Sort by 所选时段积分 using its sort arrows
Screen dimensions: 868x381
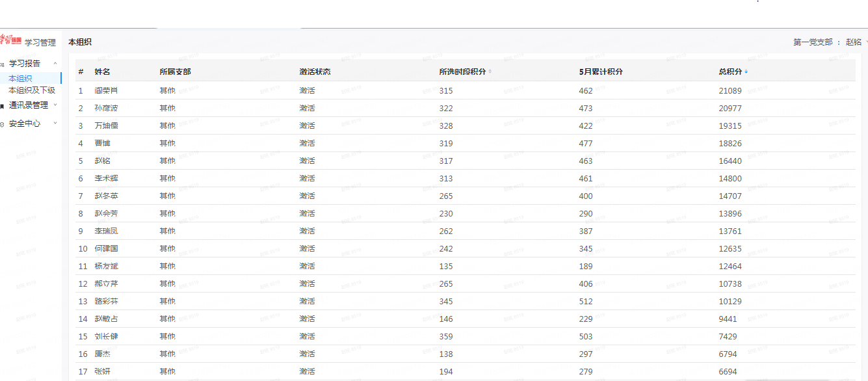coord(490,72)
